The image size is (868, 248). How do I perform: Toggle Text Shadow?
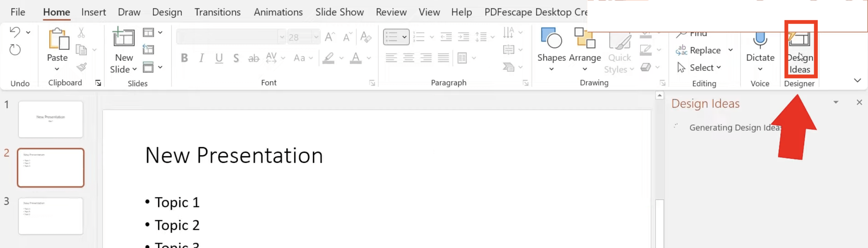tap(236, 58)
